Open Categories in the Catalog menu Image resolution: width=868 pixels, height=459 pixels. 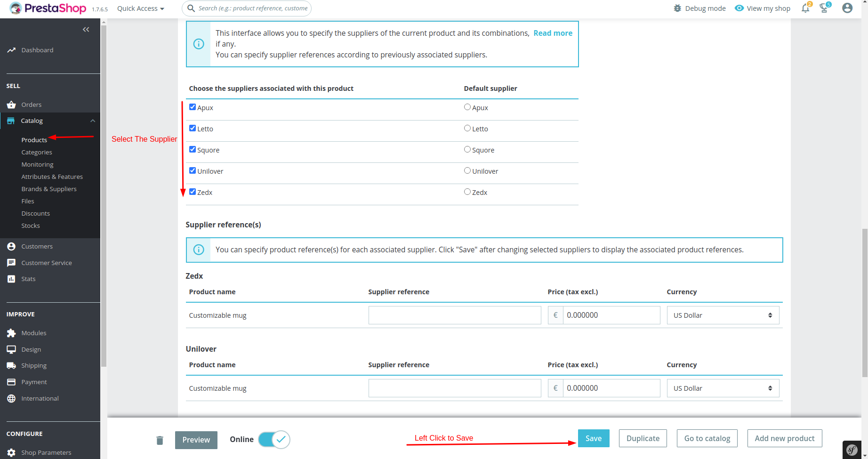click(x=37, y=152)
